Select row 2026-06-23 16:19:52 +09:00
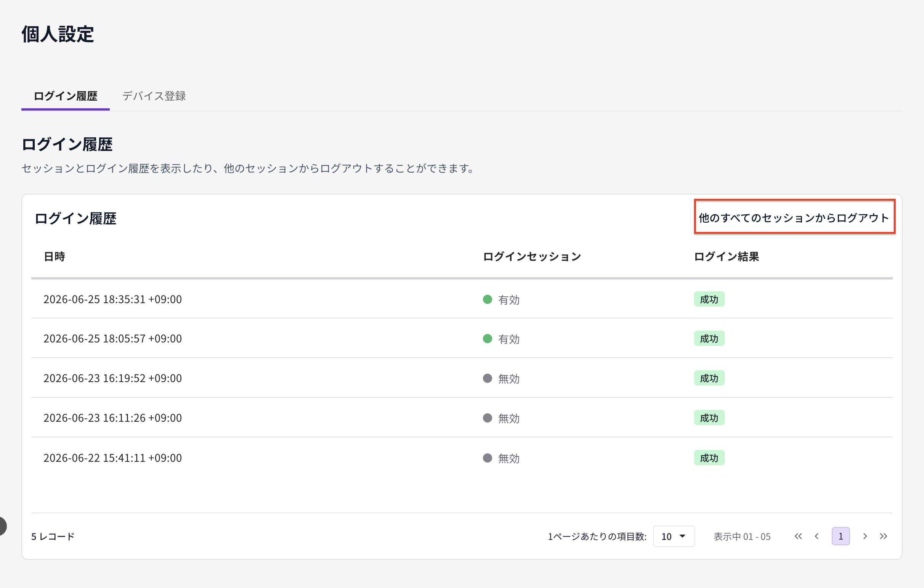924x588 pixels. 462,378
